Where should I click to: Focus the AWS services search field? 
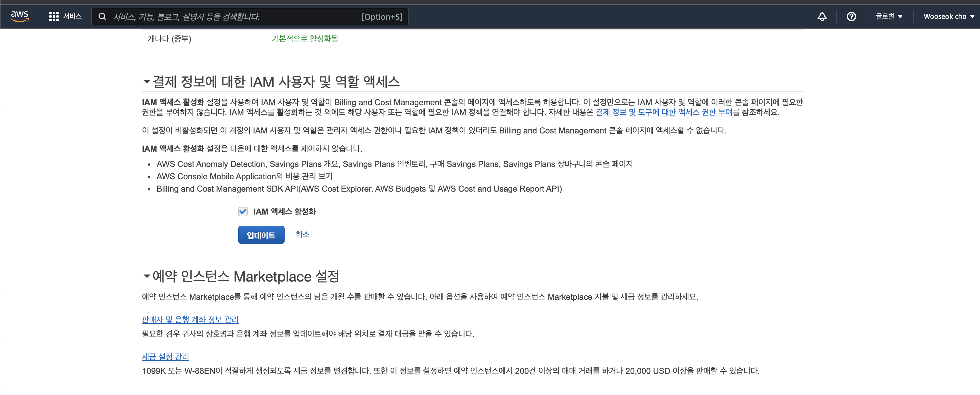(236, 17)
